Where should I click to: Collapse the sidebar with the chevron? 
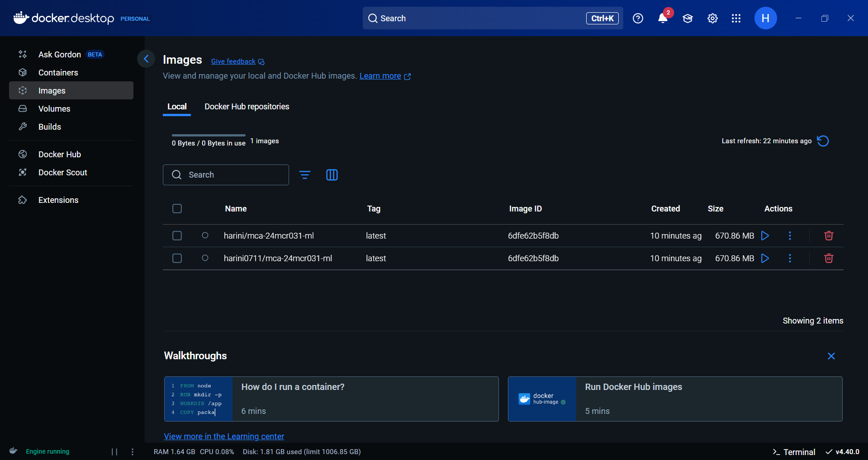click(x=146, y=59)
